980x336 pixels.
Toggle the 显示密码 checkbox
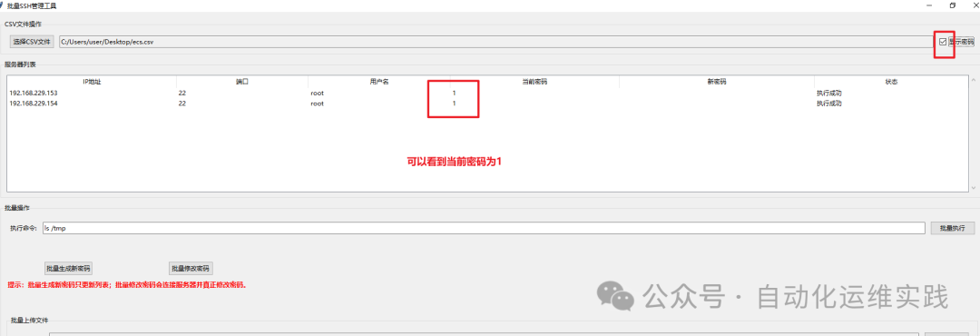pyautogui.click(x=943, y=42)
